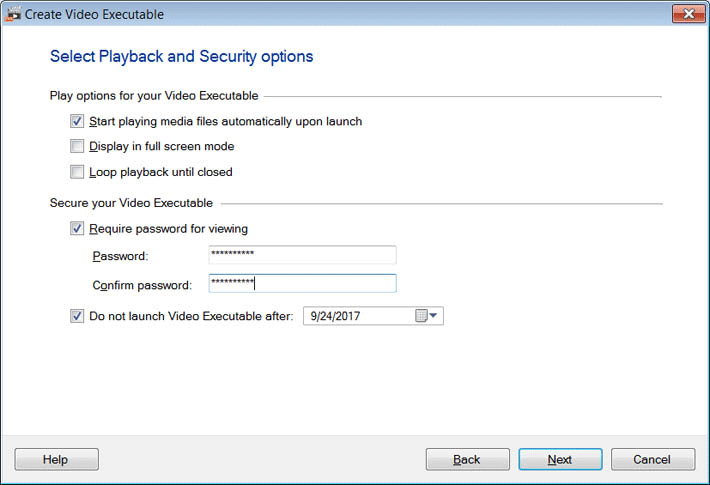Expand the date dropdown arrow

434,316
